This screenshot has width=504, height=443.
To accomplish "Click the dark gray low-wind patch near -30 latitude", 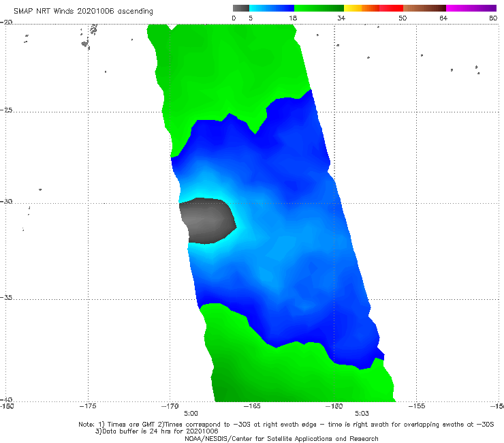I will (x=208, y=221).
